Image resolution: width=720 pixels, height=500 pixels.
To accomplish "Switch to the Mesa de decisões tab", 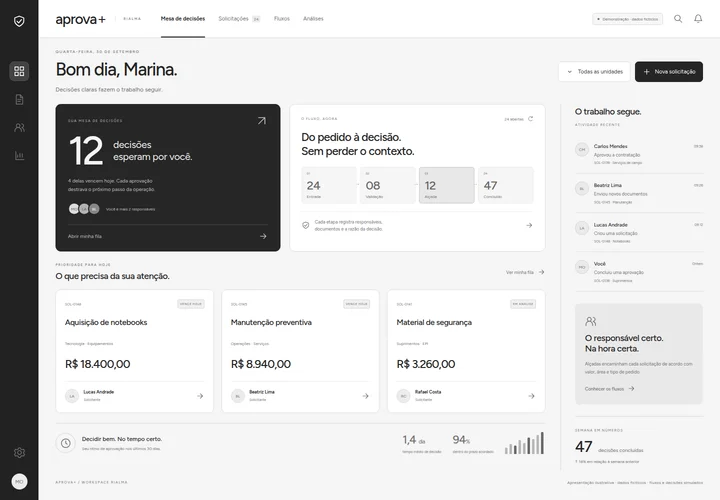I will tap(183, 19).
